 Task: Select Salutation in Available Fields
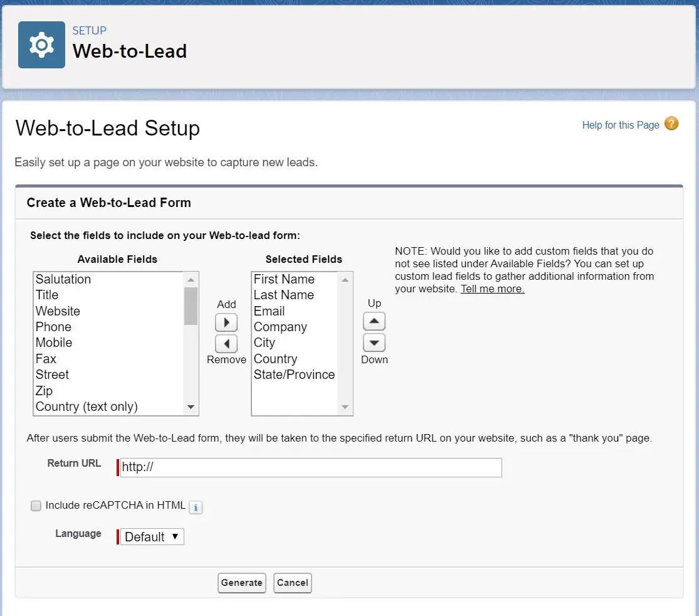point(63,279)
